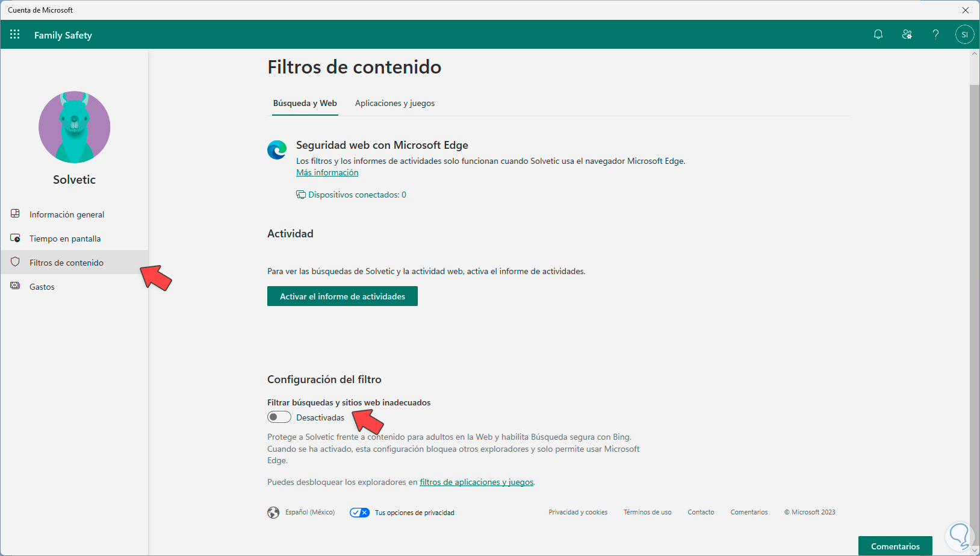Open Tus opciones de privacidad
The height and width of the screenshot is (556, 980).
pos(415,513)
